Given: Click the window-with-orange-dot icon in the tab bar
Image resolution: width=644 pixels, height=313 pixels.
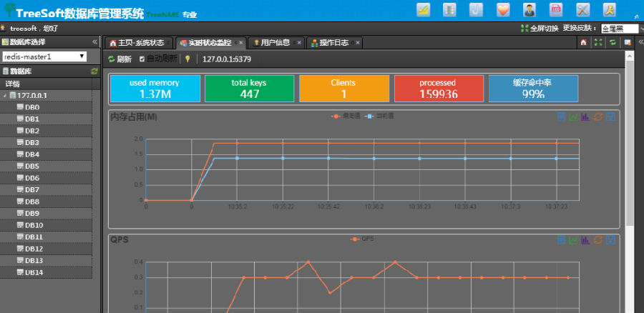Looking at the screenshot, I should point(627,42).
